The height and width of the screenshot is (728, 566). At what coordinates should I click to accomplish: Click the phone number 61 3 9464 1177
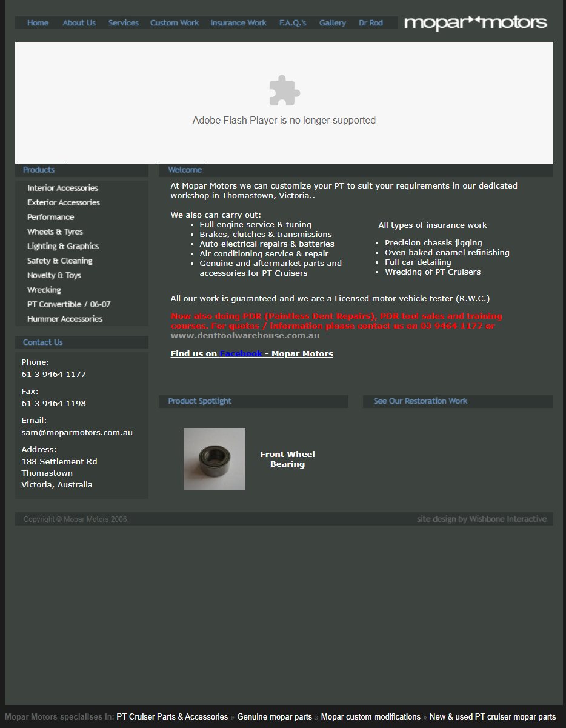[x=53, y=374]
